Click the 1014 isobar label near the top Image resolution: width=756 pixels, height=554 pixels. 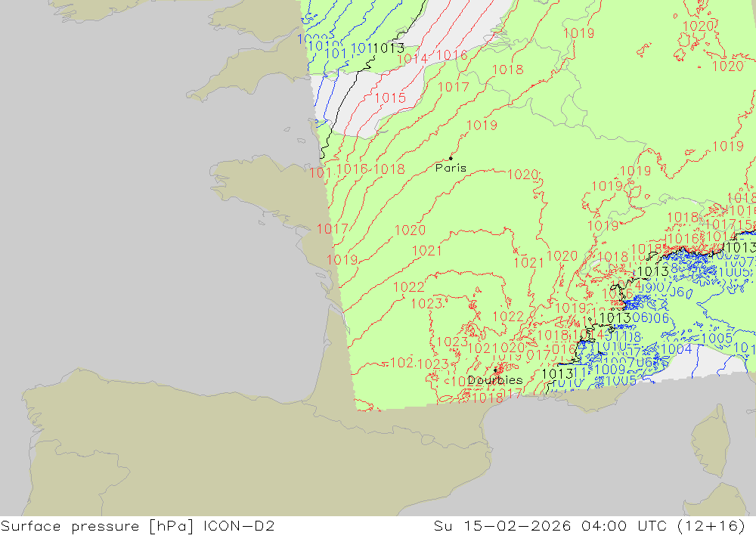point(412,59)
